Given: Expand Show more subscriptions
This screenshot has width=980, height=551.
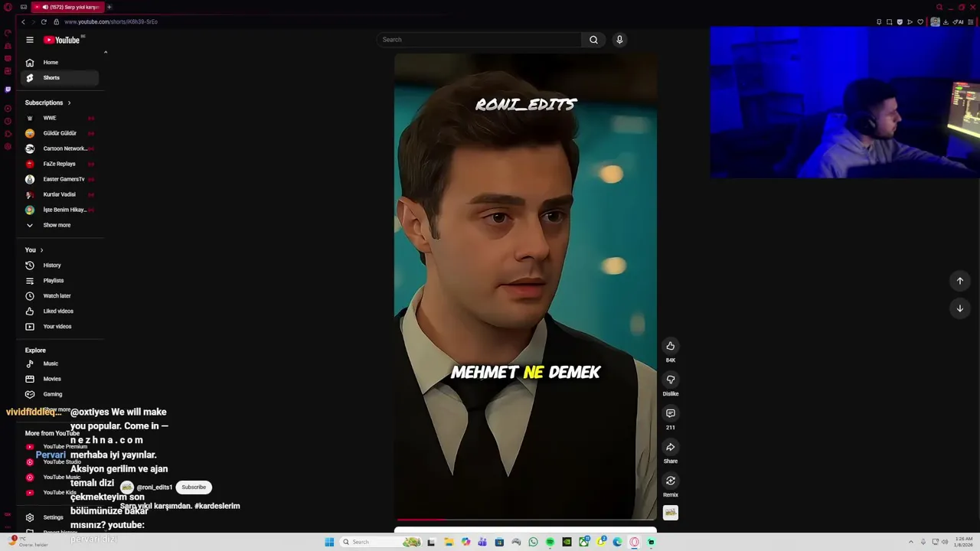Looking at the screenshot, I should (x=60, y=225).
